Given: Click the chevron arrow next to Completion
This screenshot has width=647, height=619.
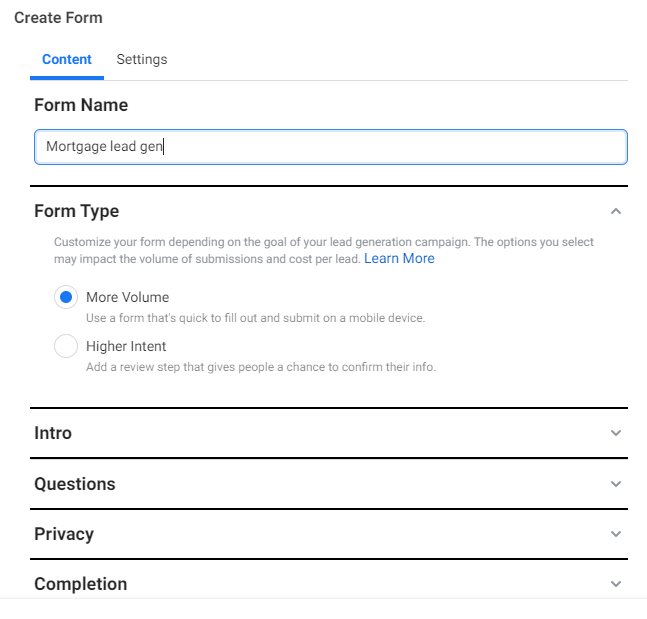Looking at the screenshot, I should [616, 583].
